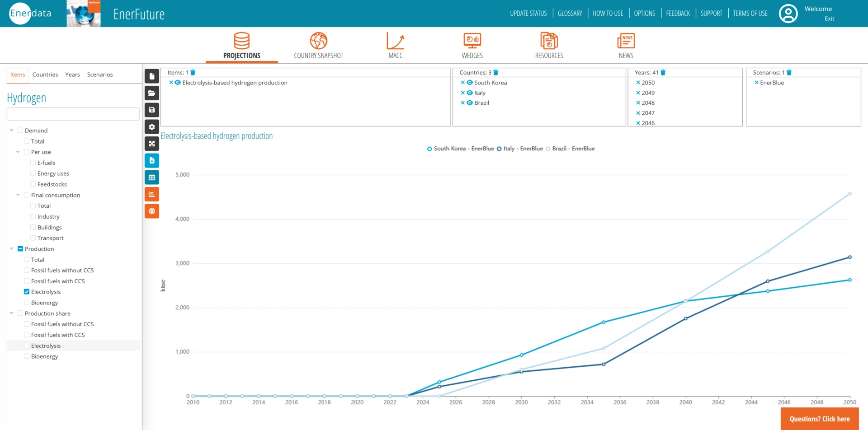Image resolution: width=868 pixels, height=430 pixels.
Task: Toggle Brazil series in chart legend
Action: tap(570, 149)
